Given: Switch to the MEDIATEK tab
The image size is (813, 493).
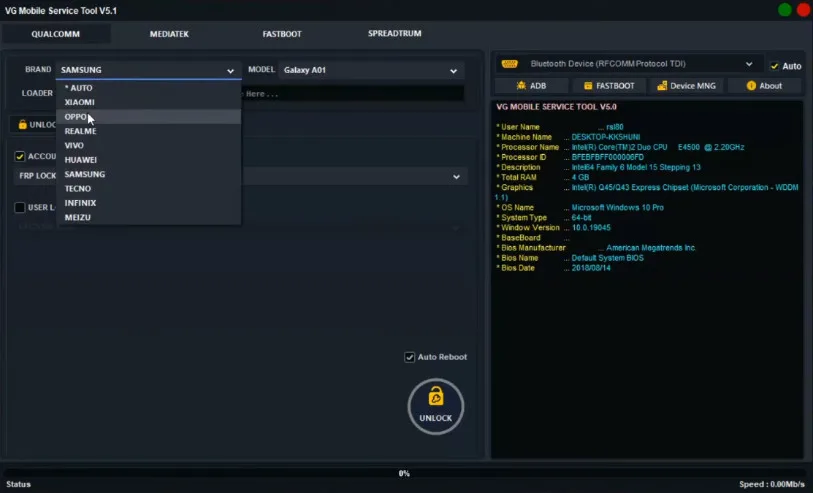Looking at the screenshot, I should click(167, 33).
